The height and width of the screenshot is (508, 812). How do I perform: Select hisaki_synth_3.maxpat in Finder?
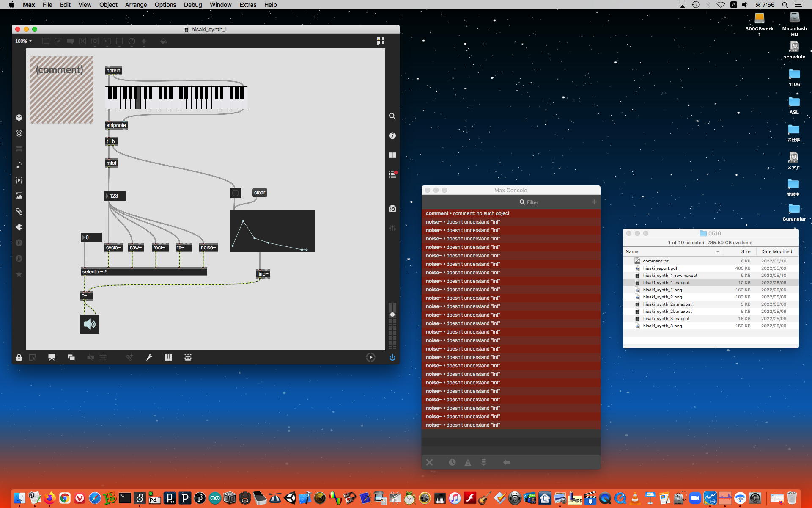pos(666,319)
